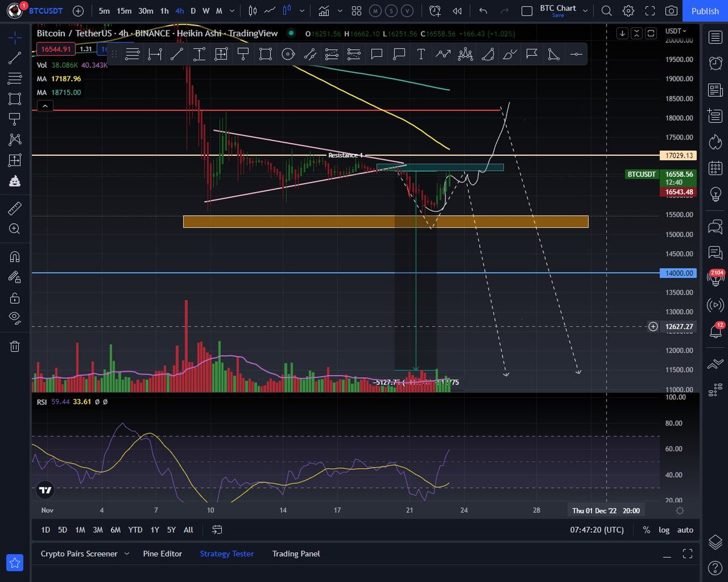Open the alerts panel in right sidebar
This screenshot has height=582, width=728.
(715, 63)
